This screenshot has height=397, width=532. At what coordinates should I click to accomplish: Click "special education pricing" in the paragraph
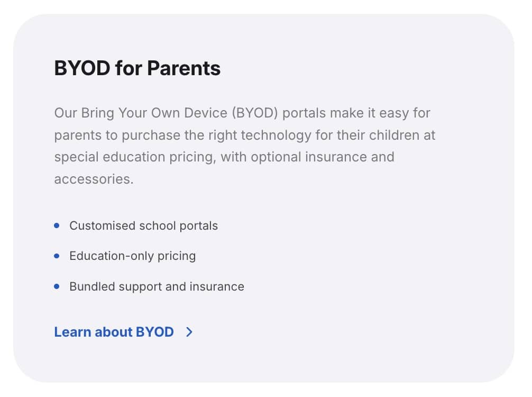point(134,157)
